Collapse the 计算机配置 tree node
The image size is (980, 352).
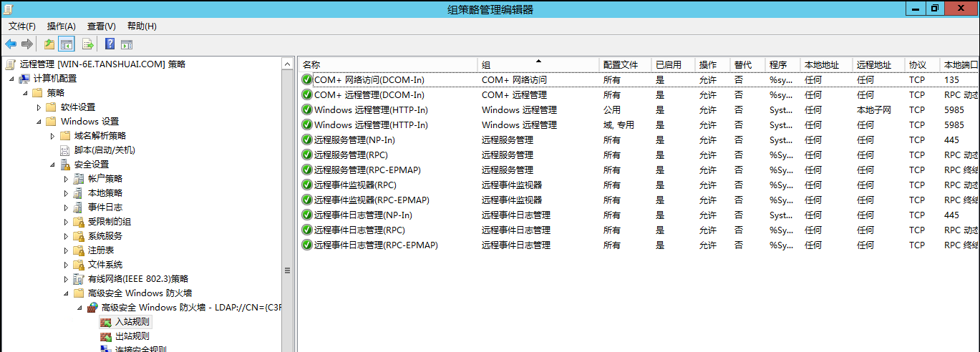click(11, 79)
